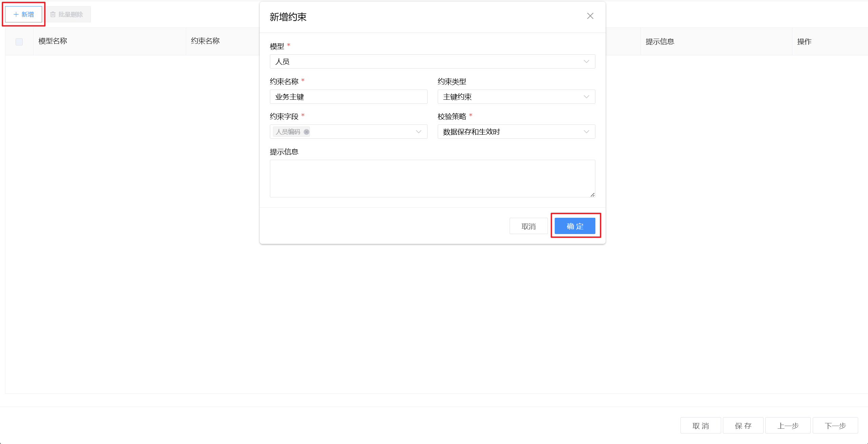
Task: Remove the 人员编码 tag via x icon
Action: [x=307, y=132]
